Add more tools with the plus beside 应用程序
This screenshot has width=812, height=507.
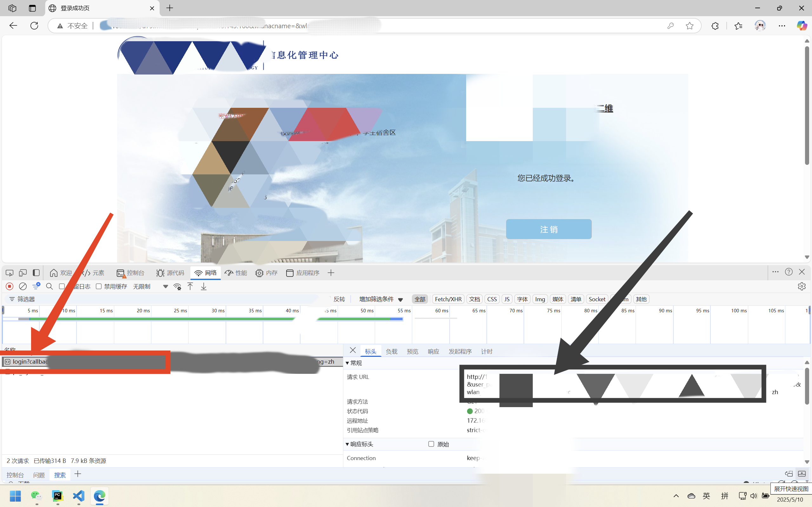331,273
